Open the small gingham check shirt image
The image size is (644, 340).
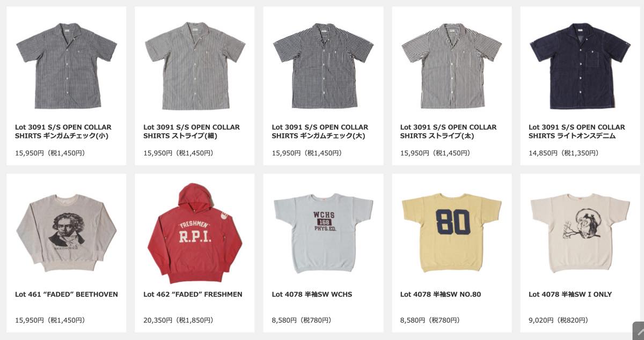[x=67, y=65]
